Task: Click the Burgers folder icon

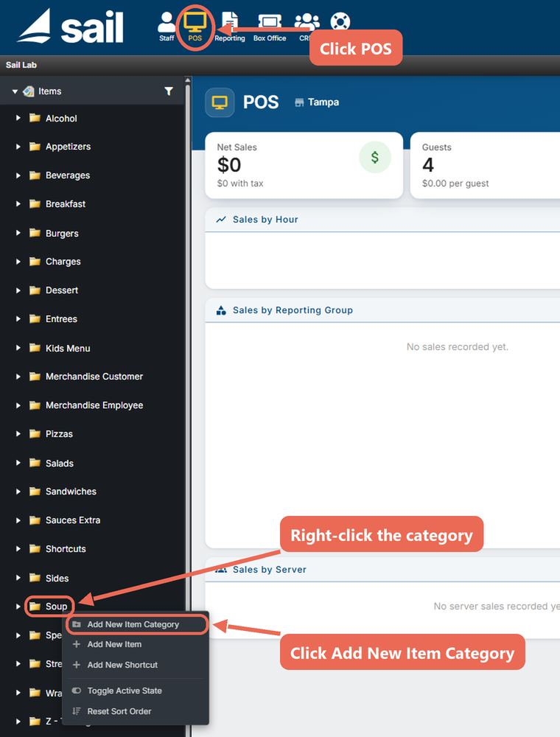Action: click(35, 233)
